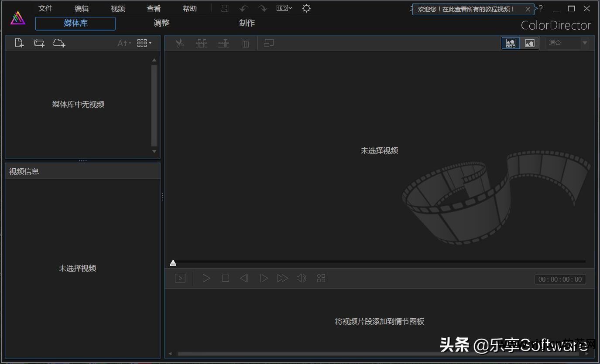Open the 视频 menu
The width and height of the screenshot is (600, 364).
click(x=118, y=9)
